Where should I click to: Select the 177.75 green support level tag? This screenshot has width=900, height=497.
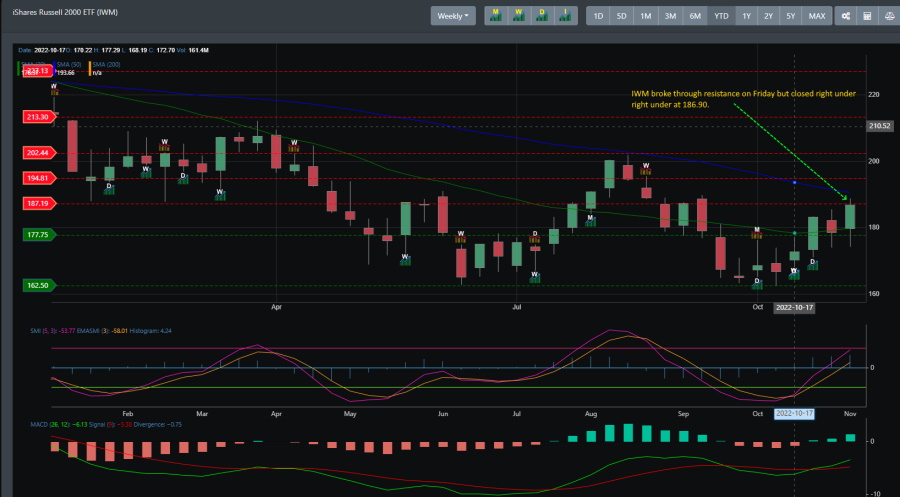tap(39, 235)
